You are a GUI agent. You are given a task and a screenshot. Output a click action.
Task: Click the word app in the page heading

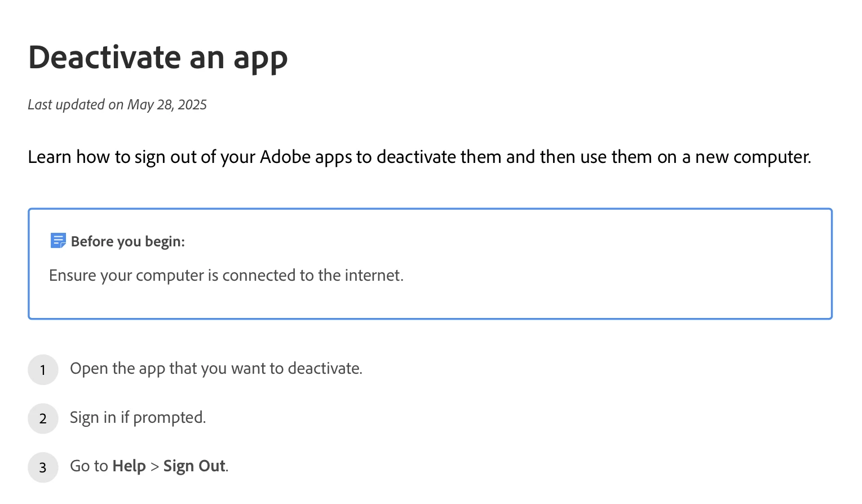pyautogui.click(x=260, y=59)
